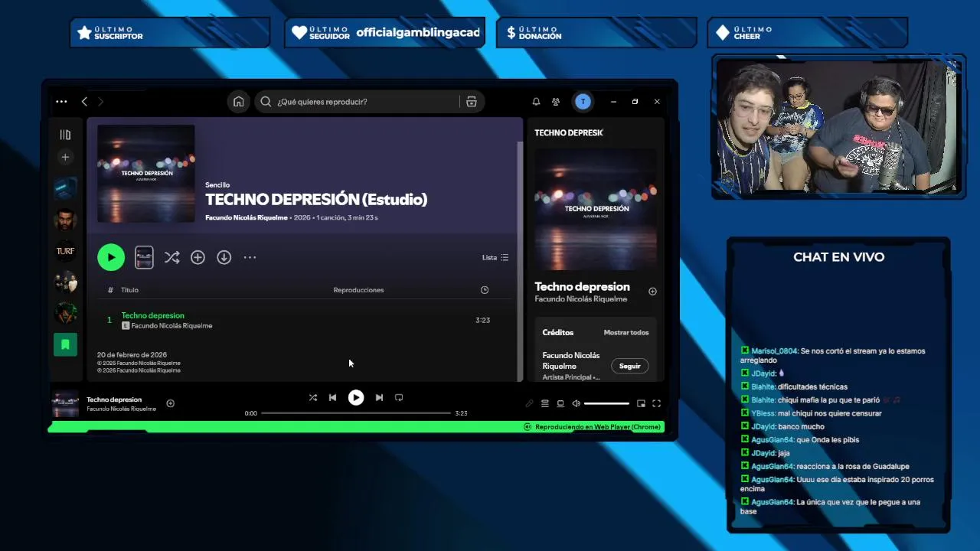Screen dimensions: 980x551
Task: Open the Spotify three-dots app menu
Action: (x=61, y=101)
